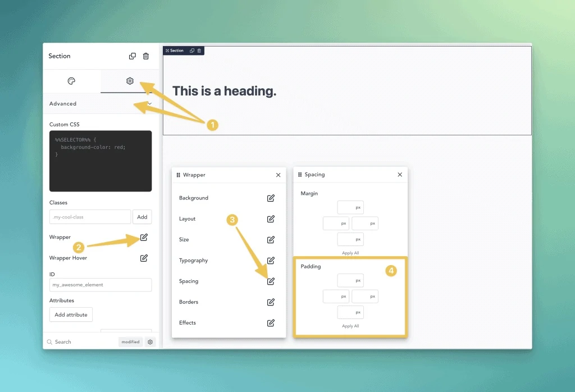Open the Effects edit icon in Wrapper
Screen dimensions: 575x392
pyautogui.click(x=271, y=323)
